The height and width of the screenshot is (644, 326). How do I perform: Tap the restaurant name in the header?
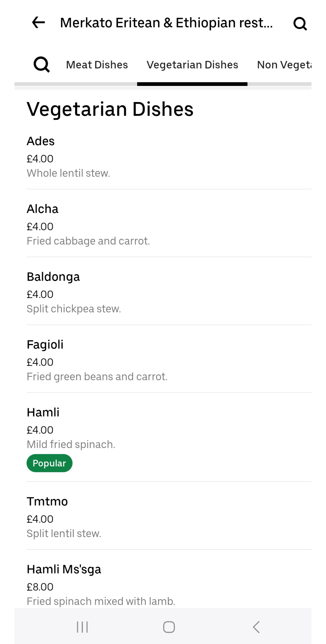pos(166,23)
